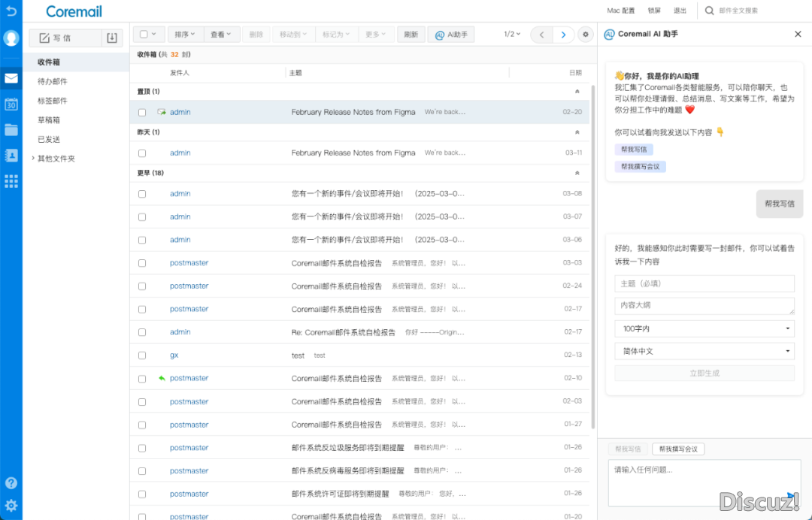Viewport: 812px width, 520px height.
Task: Click the AI助手 toolbar button
Action: (x=451, y=35)
